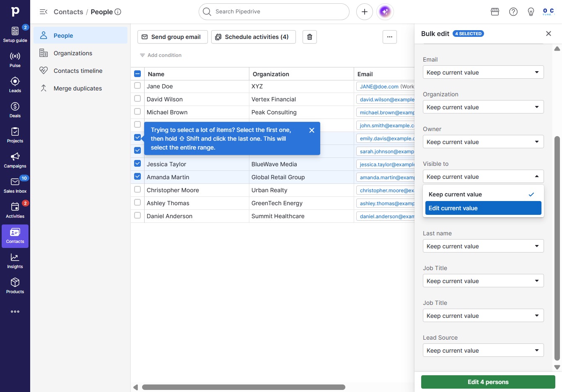Collapse the contacts navigation menu
The height and width of the screenshot is (392, 562).
[44, 12]
